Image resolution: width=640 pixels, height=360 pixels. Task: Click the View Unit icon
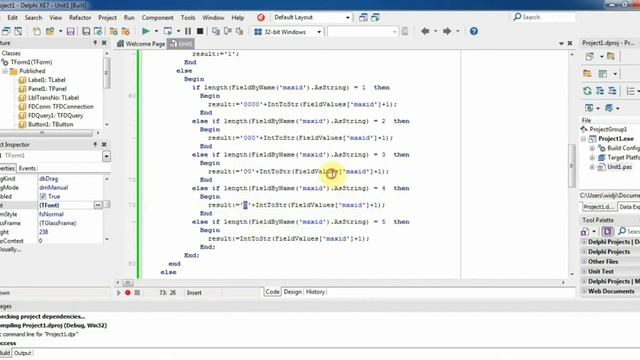6,31
